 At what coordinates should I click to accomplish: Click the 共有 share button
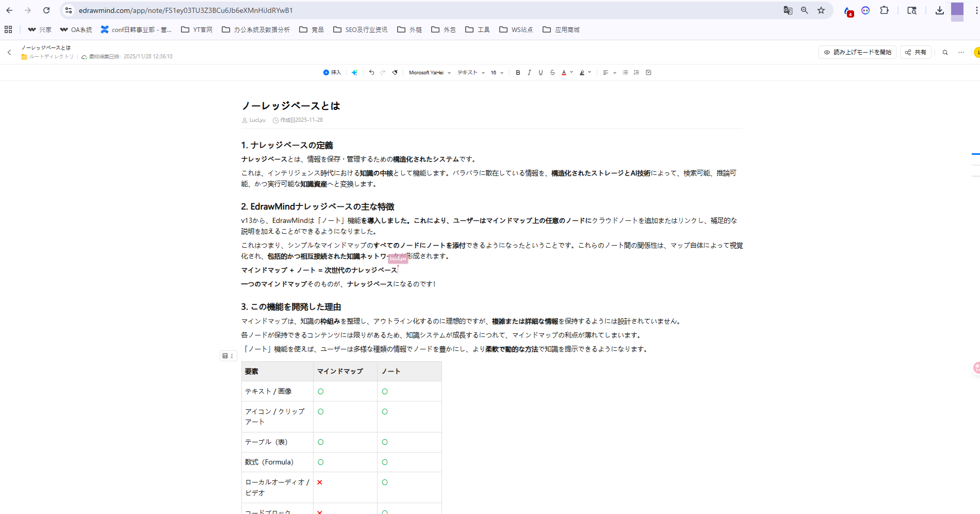(915, 52)
